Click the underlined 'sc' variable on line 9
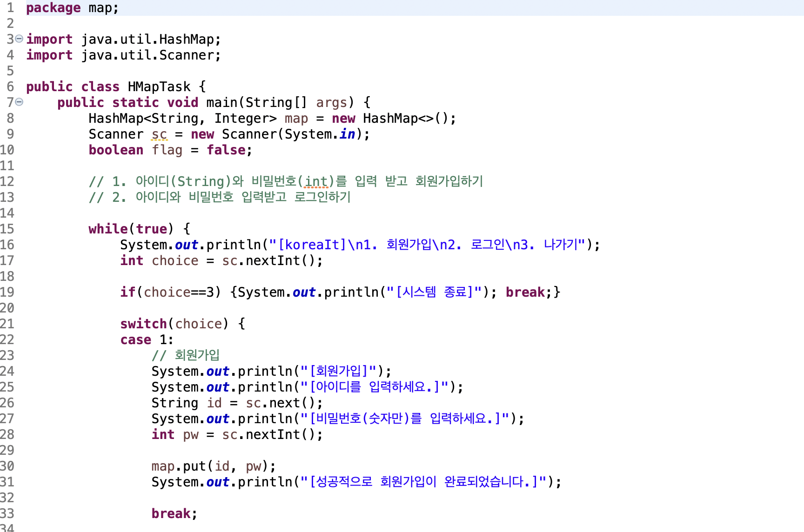Viewport: 804px width, 532px height. (x=159, y=134)
